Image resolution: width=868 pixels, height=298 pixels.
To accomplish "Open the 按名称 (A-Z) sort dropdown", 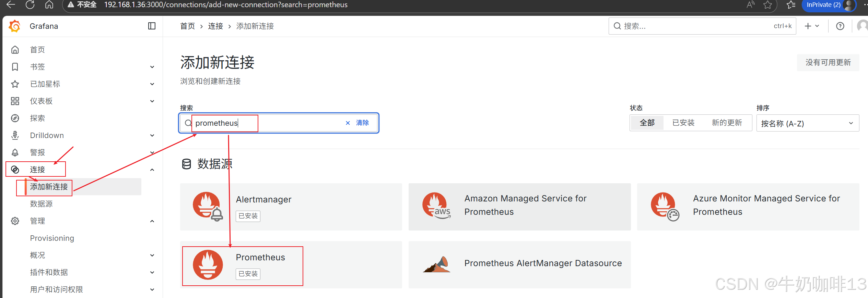I will coord(808,123).
